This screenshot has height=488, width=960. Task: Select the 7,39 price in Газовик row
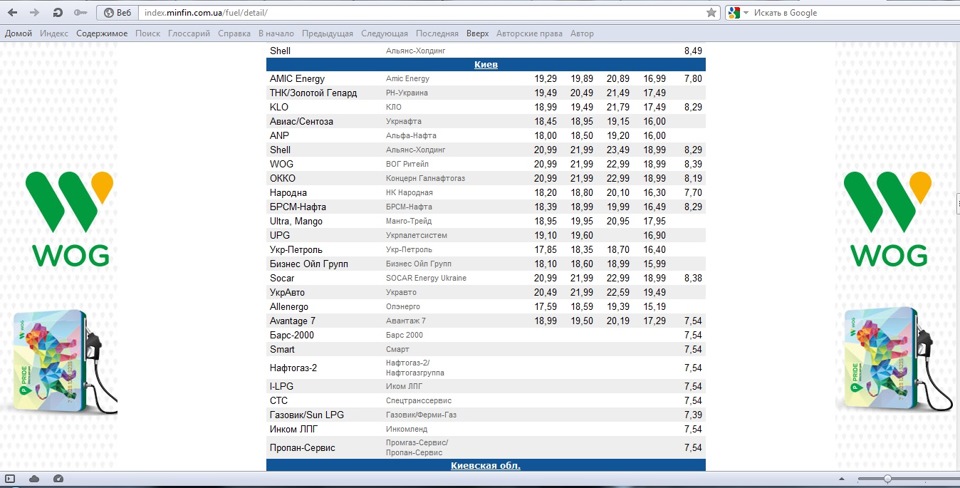[693, 415]
